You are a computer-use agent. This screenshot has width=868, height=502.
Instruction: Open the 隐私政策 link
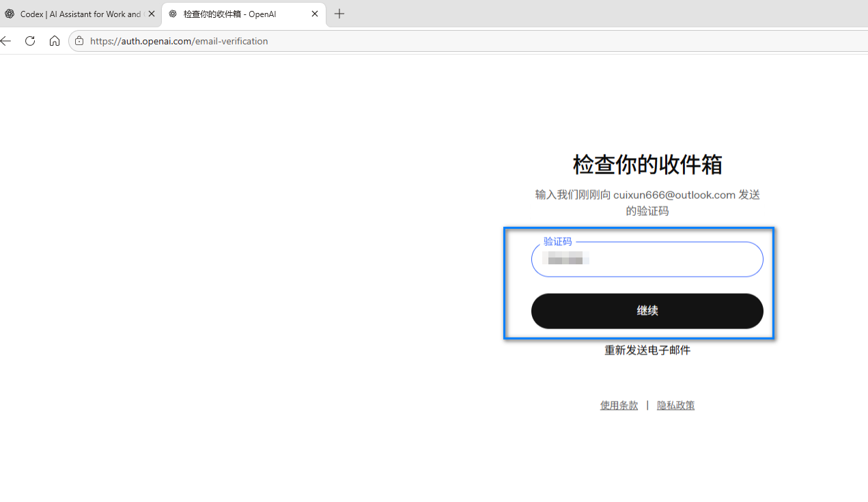(x=675, y=406)
